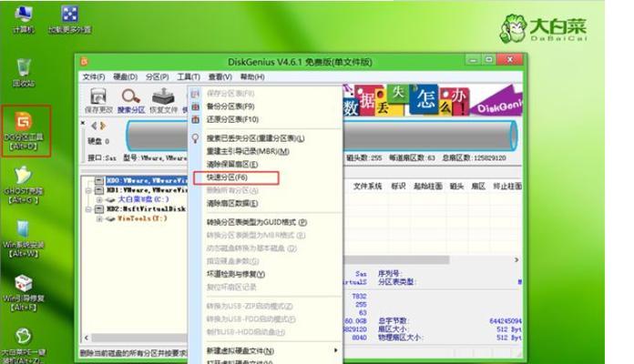Open the 查看(V) menu
Viewport: 634px width, 364px height.
(x=220, y=76)
